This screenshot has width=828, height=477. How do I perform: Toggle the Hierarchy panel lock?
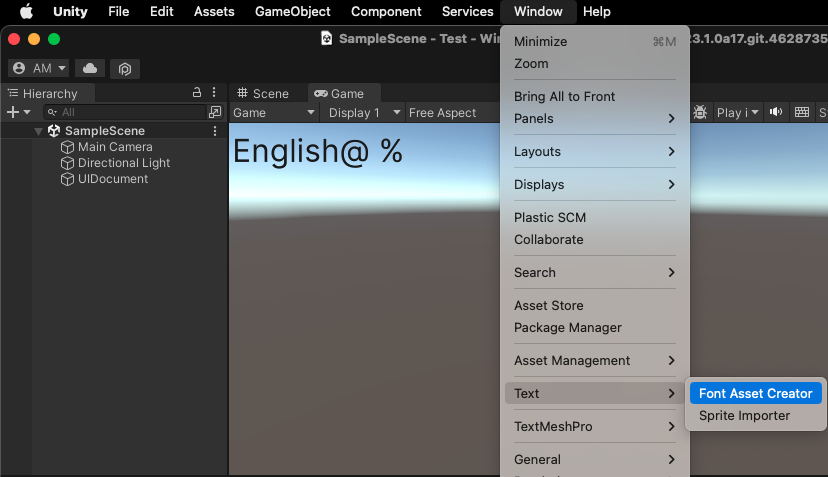[x=196, y=92]
